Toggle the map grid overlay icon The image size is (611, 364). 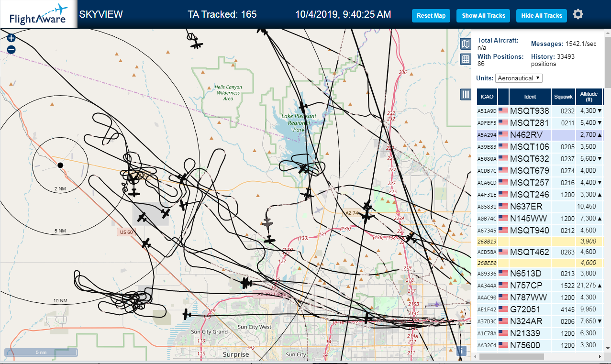click(466, 59)
